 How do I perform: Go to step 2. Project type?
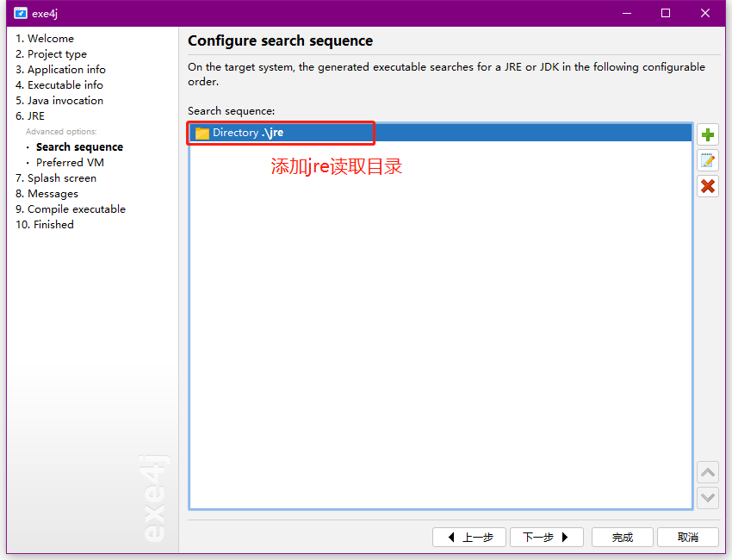pos(51,54)
